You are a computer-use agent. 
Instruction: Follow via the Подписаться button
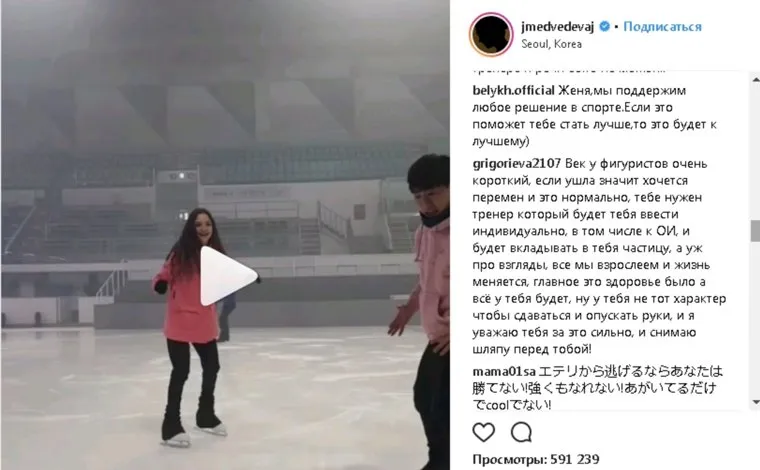662,26
